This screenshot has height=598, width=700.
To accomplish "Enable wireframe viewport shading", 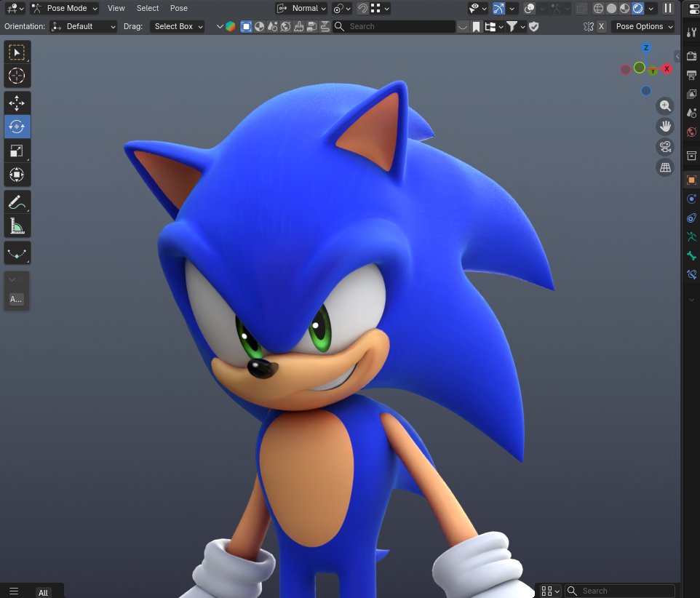I will click(x=598, y=8).
